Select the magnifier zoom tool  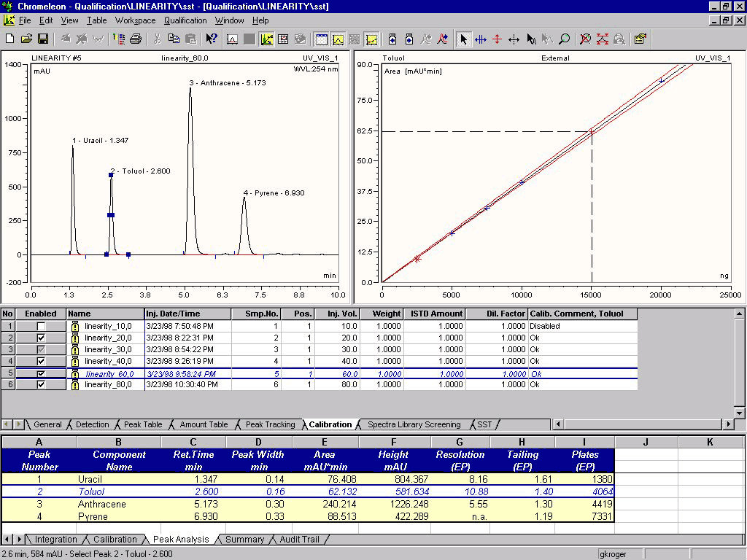point(564,39)
